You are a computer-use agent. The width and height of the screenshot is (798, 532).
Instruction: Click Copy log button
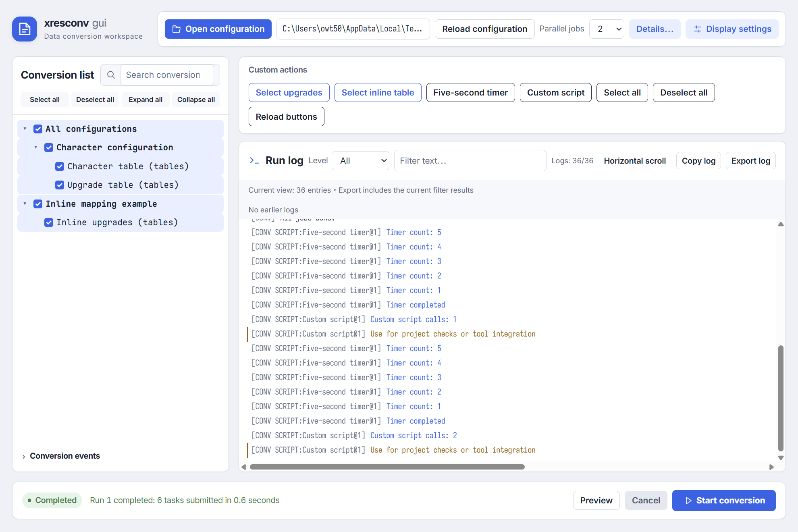click(x=698, y=161)
